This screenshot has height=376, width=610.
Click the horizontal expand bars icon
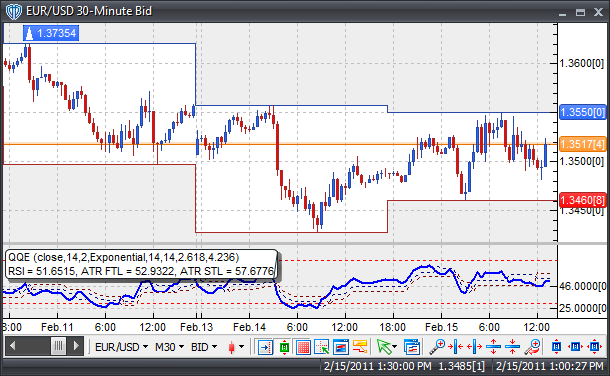(474, 347)
